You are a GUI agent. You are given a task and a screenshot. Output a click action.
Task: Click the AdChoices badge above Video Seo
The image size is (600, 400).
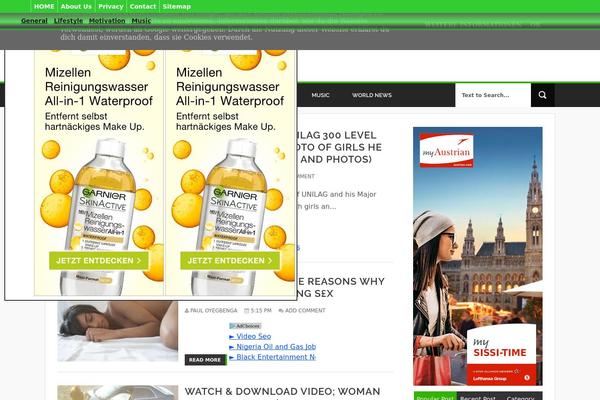[x=245, y=326]
